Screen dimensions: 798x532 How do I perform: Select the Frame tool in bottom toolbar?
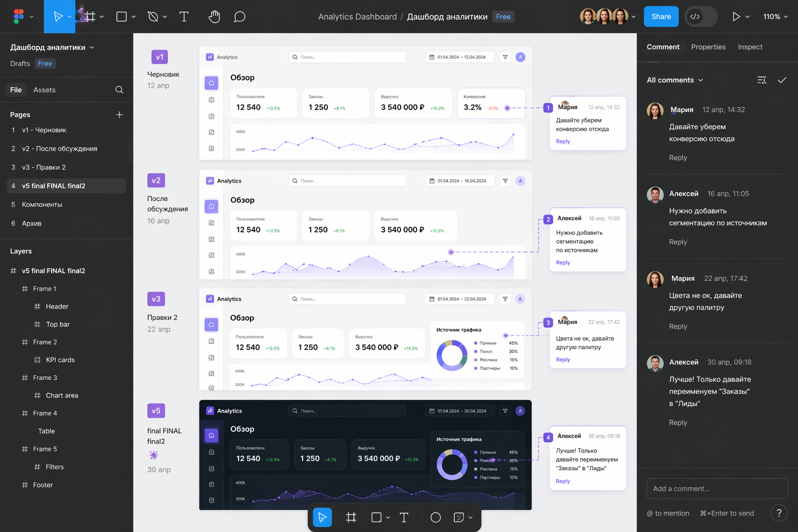351,517
